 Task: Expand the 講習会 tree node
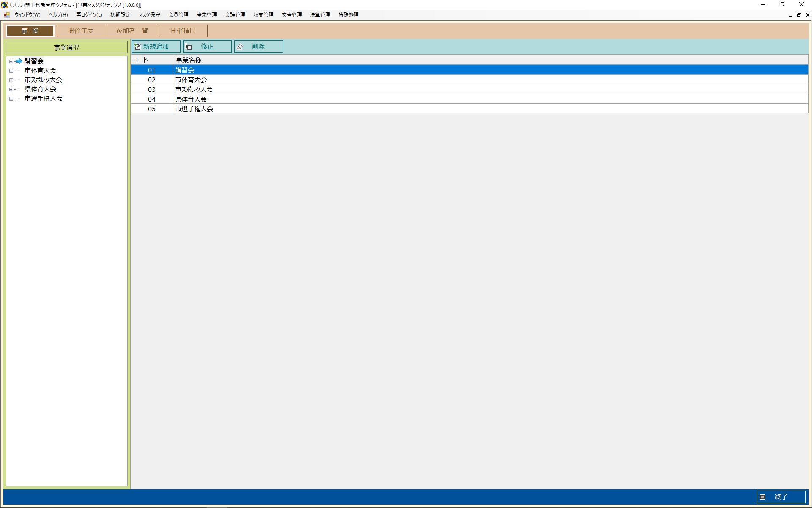(x=11, y=61)
